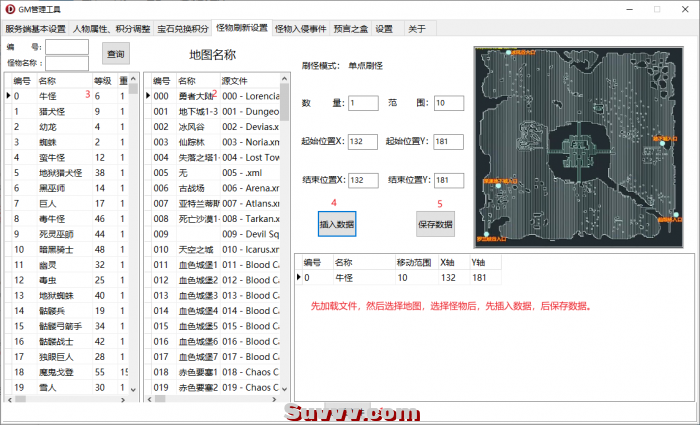Select monster row 暗黑骑士

(x=67, y=250)
